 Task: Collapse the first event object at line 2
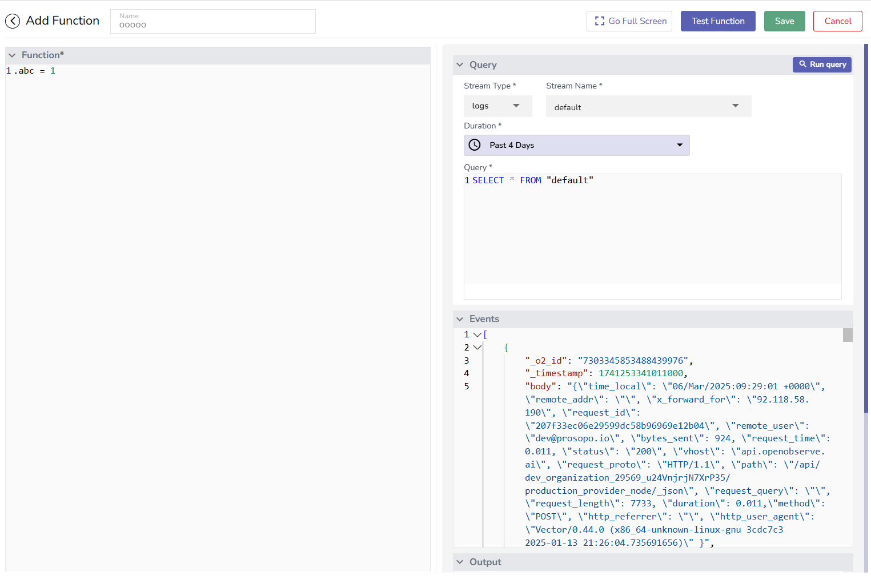pos(477,347)
